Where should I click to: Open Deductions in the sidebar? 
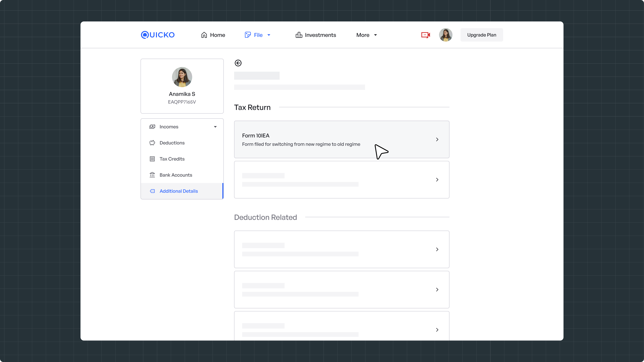[x=182, y=143]
